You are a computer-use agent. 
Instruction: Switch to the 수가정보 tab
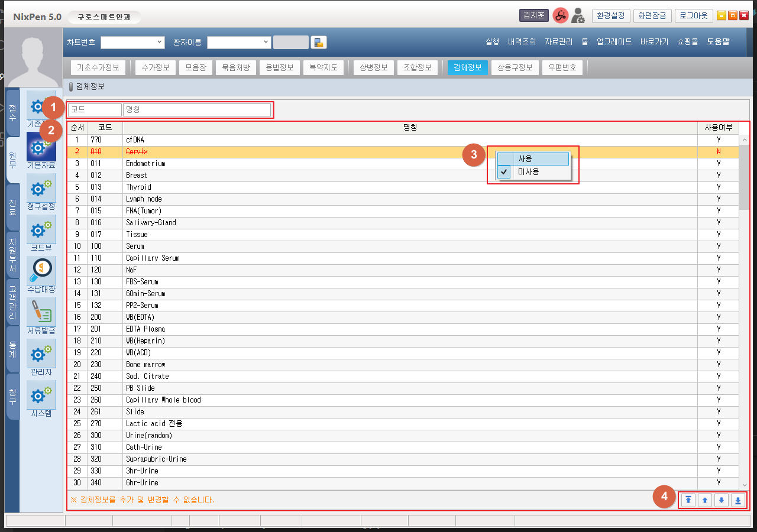click(156, 67)
